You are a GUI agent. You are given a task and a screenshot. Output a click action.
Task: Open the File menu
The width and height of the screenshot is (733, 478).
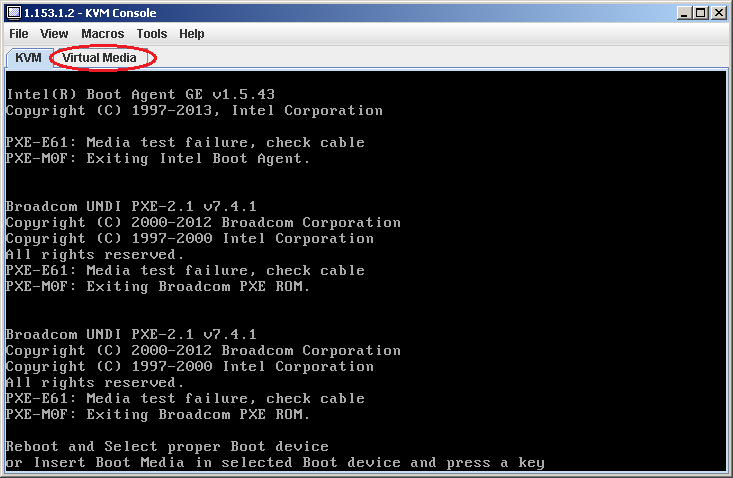pos(19,34)
